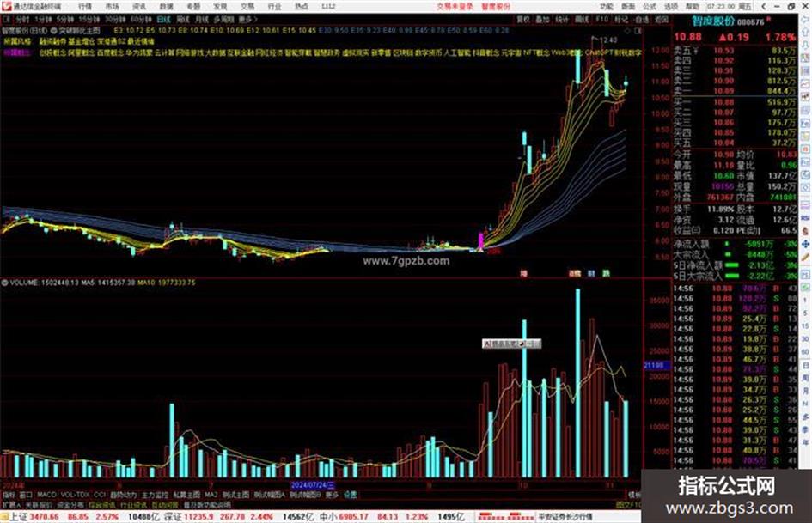Switch chart to 30分钟 period
The width and height of the screenshot is (812, 523).
pyautogui.click(x=115, y=19)
